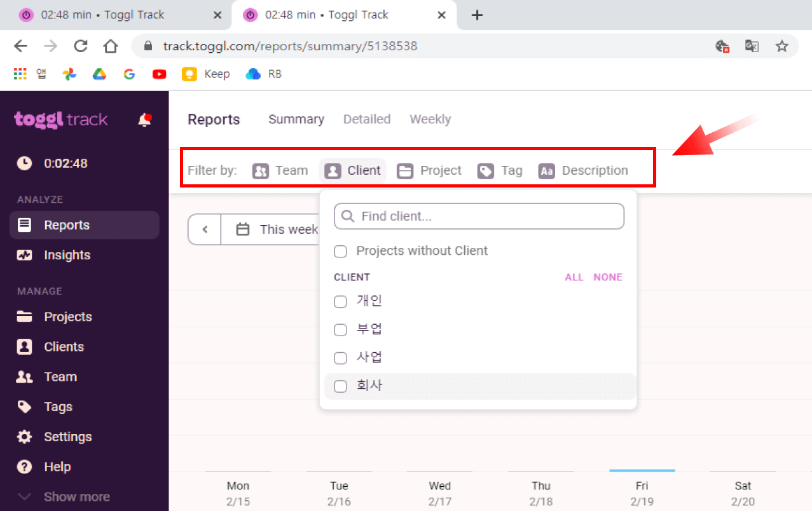
Task: Open the Team filter dropdown
Action: tap(280, 170)
